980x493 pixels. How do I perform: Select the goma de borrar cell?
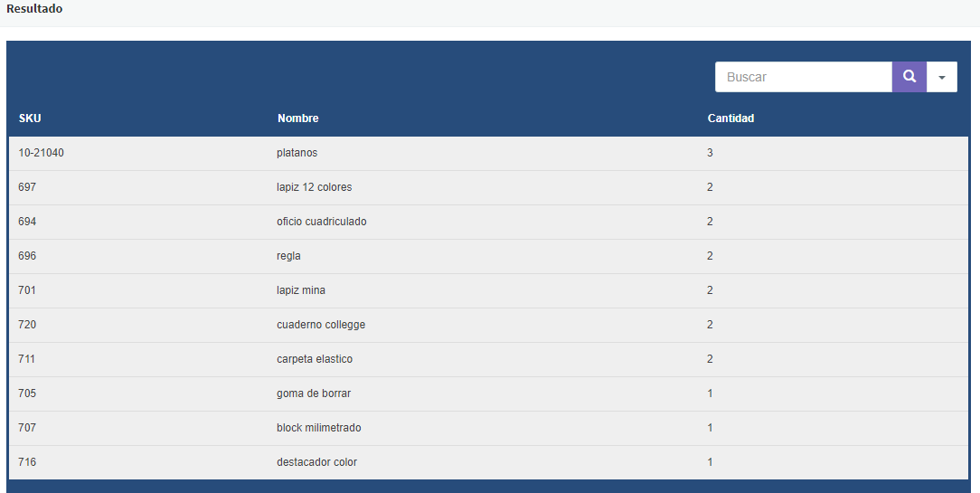[314, 393]
